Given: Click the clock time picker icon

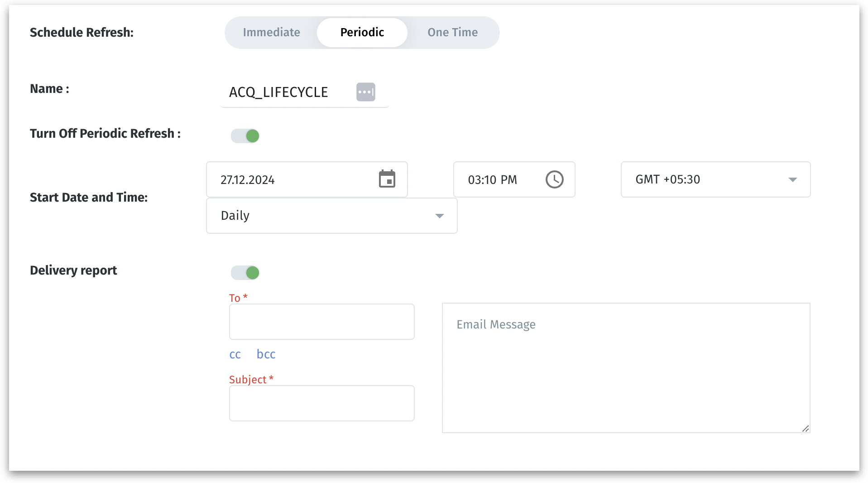Looking at the screenshot, I should (554, 179).
